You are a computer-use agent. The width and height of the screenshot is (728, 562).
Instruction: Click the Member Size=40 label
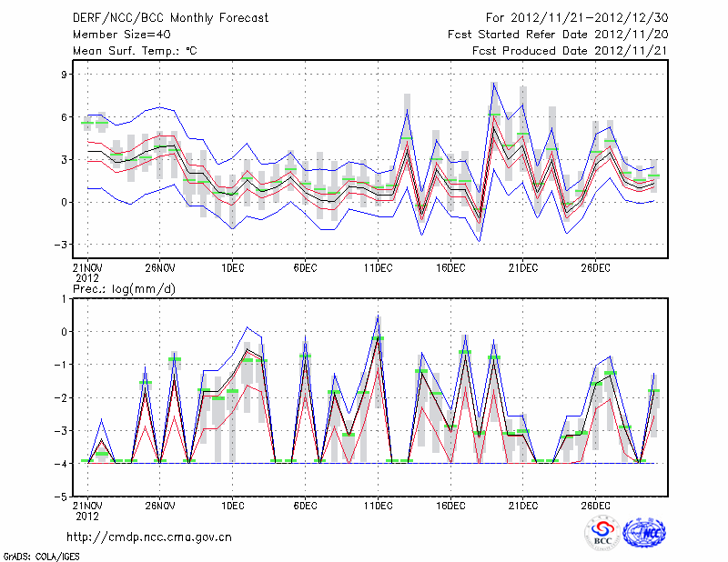(x=115, y=35)
